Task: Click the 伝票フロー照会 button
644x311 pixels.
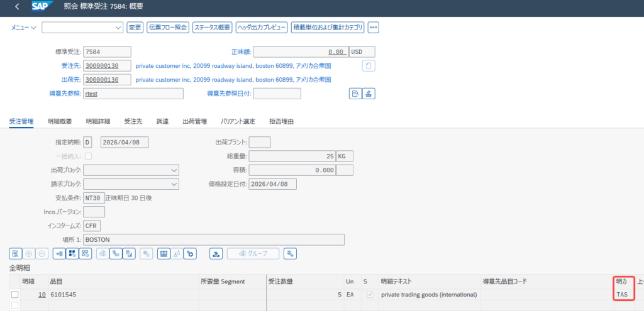Action: 167,27
